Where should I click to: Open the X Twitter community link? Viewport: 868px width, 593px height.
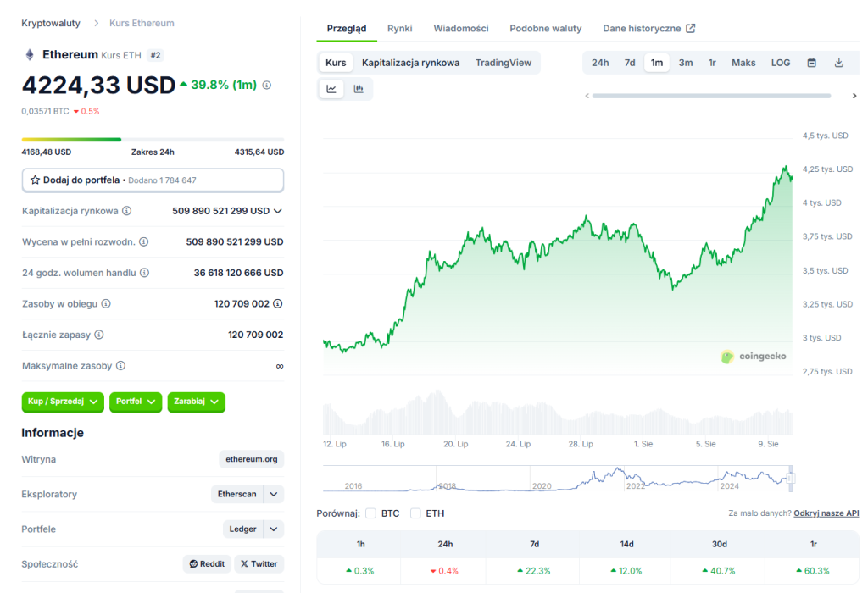pos(259,563)
